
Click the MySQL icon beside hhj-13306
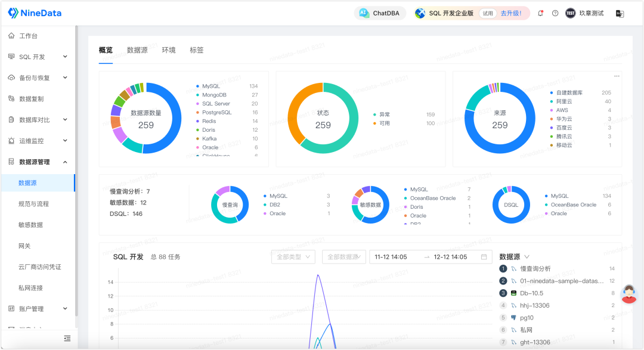[513, 306]
